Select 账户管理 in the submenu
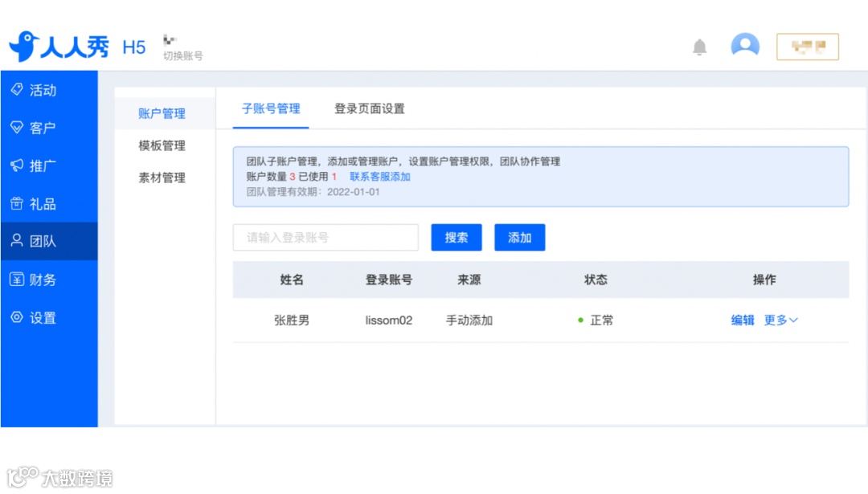868x494 pixels. 165,113
